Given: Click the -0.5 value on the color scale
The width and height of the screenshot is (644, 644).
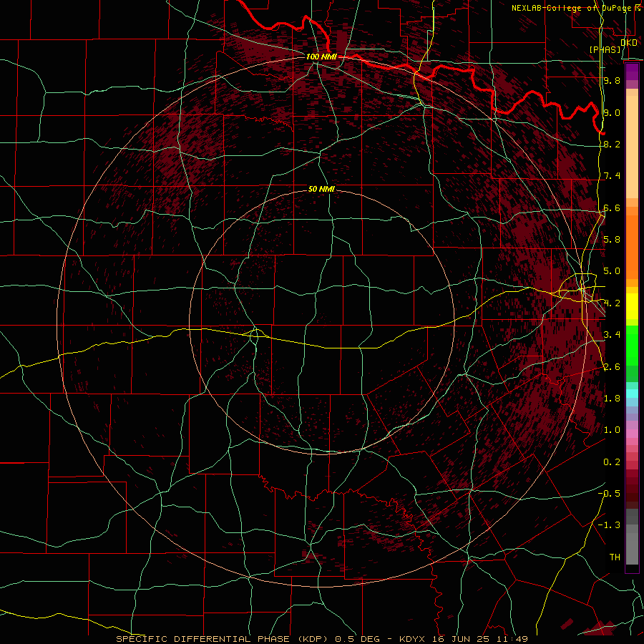Looking at the screenshot, I should tap(609, 494).
